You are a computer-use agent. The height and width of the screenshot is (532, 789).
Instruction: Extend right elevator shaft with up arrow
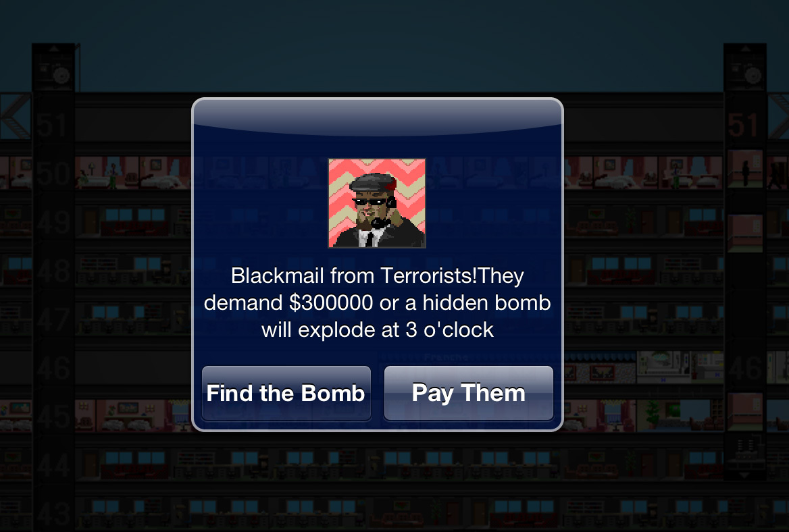(745, 49)
